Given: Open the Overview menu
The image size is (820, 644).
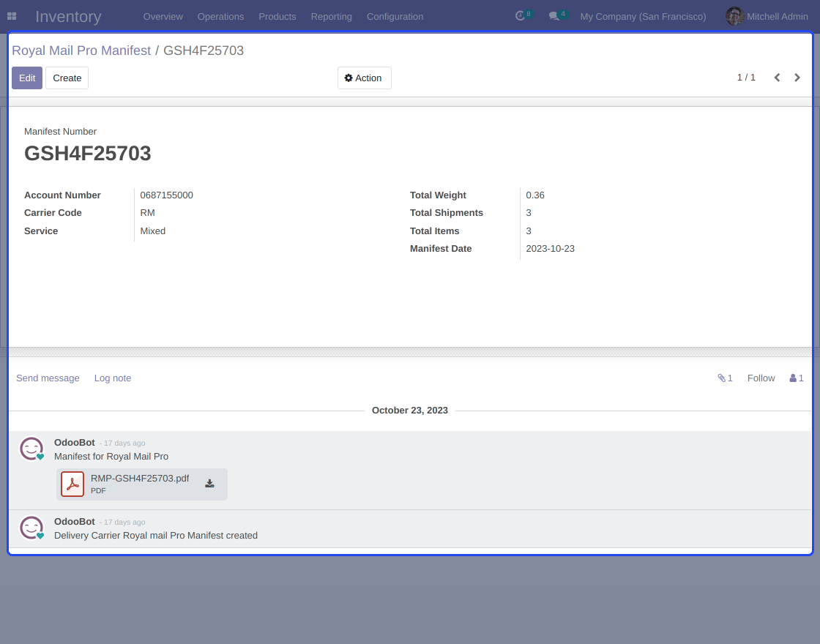Looking at the screenshot, I should point(163,16).
